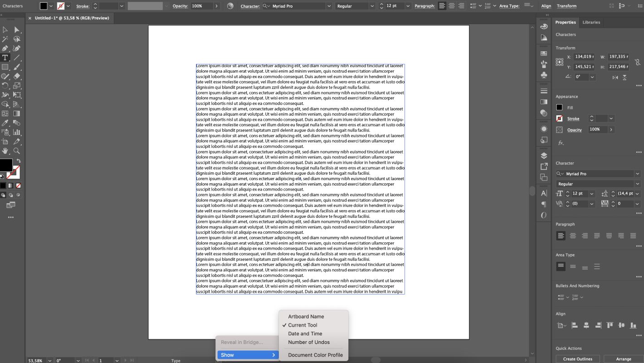The image size is (644, 363).
Task: Expand the rotation angle dropdown
Action: [x=592, y=77]
